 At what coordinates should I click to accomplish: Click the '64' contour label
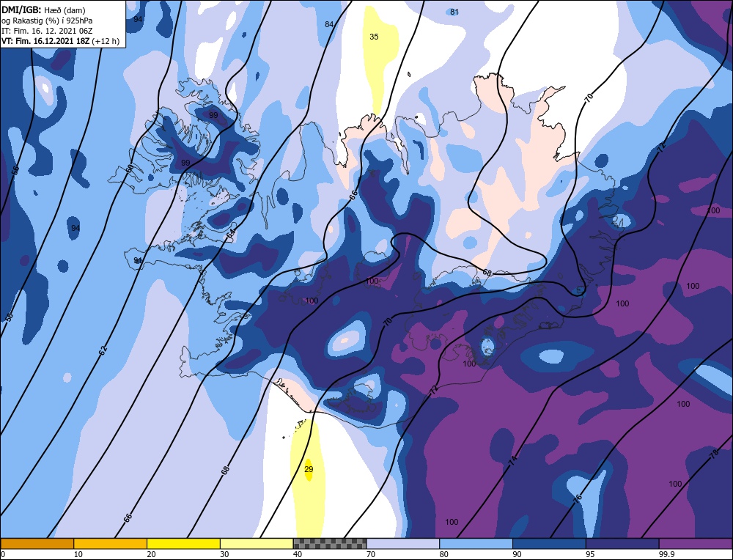point(230,235)
